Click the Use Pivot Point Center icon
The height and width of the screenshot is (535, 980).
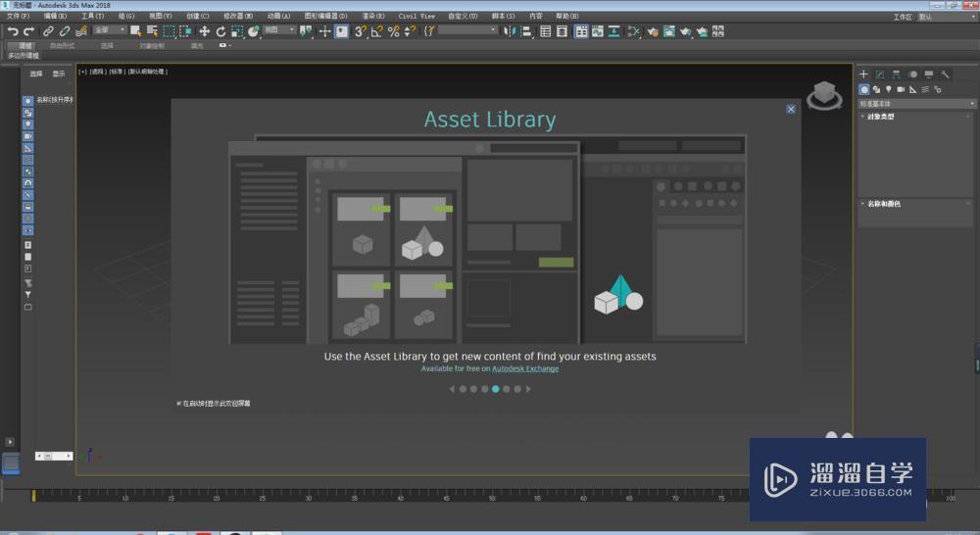tap(306, 31)
